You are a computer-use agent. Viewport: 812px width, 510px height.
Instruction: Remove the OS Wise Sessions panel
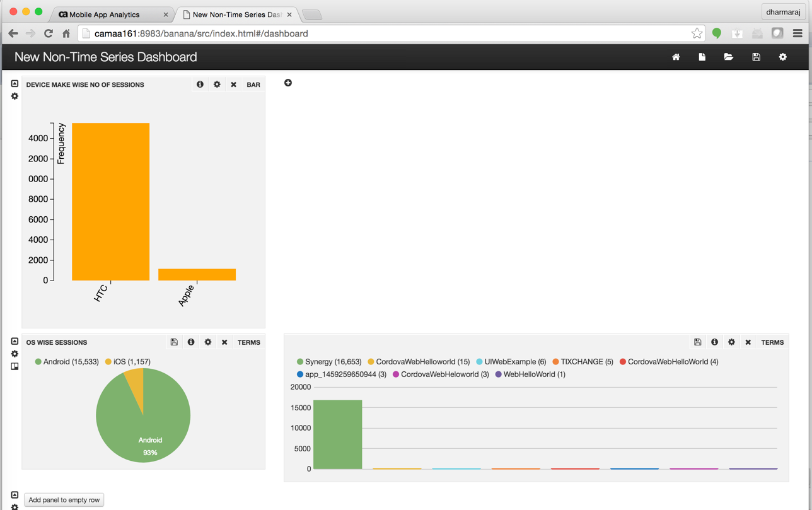224,342
